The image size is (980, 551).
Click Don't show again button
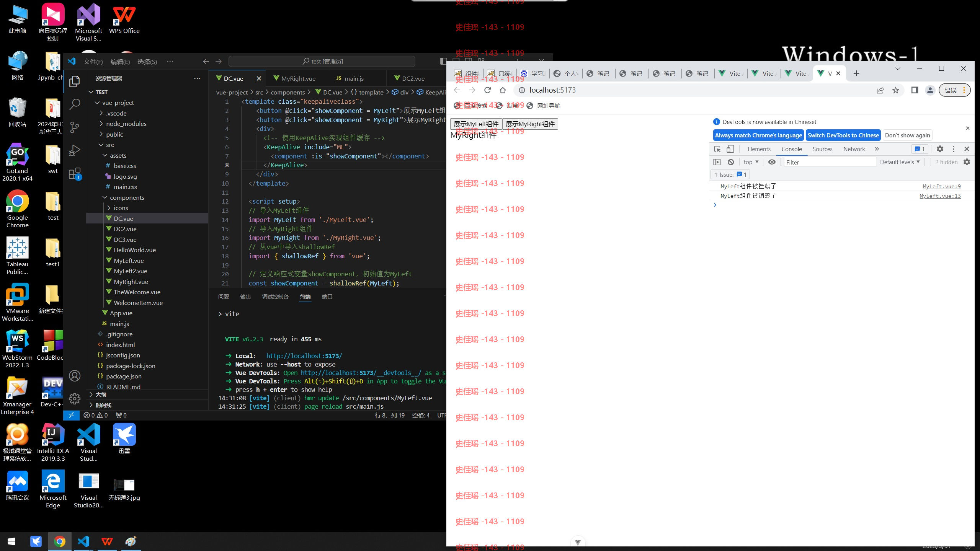[907, 135]
